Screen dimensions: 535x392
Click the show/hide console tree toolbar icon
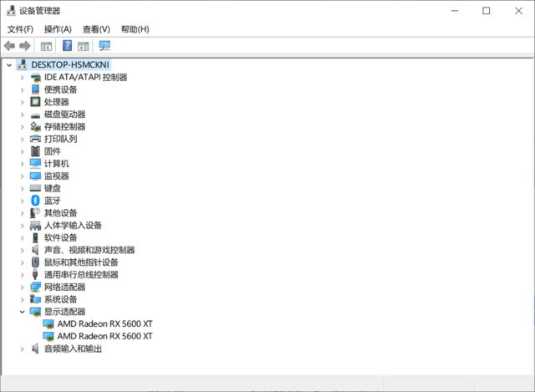(46, 46)
